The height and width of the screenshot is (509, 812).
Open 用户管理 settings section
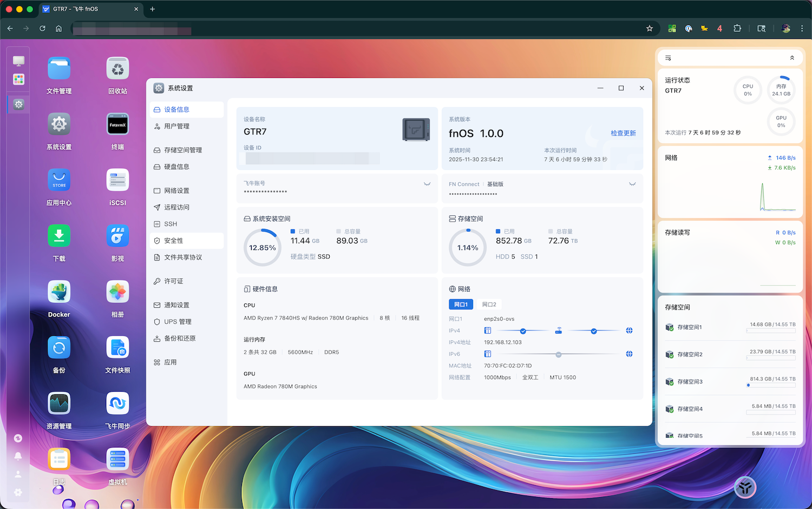[x=187, y=126]
